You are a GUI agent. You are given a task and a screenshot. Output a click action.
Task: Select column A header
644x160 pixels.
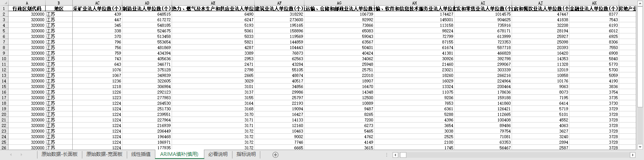27,3
